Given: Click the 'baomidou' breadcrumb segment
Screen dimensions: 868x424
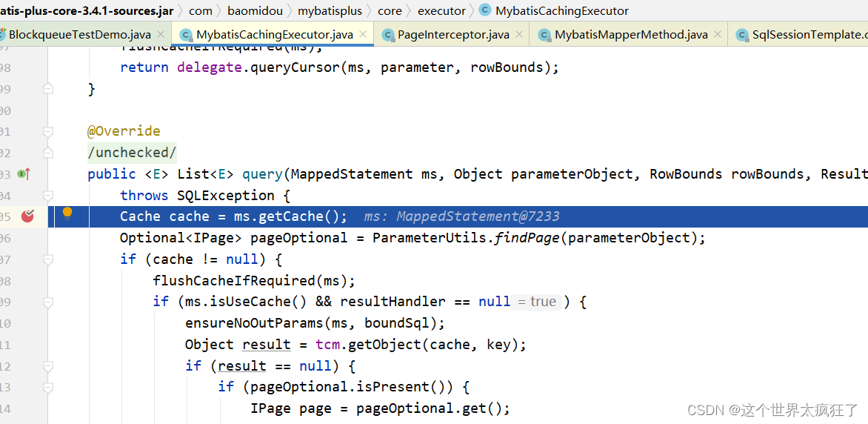Looking at the screenshot, I should point(256,10).
